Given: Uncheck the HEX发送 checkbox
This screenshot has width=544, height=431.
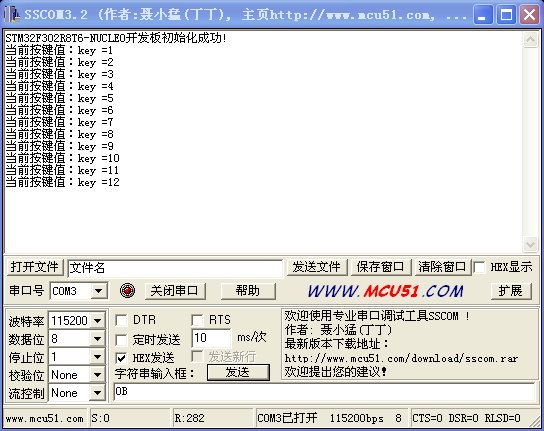Looking at the screenshot, I should [x=121, y=358].
